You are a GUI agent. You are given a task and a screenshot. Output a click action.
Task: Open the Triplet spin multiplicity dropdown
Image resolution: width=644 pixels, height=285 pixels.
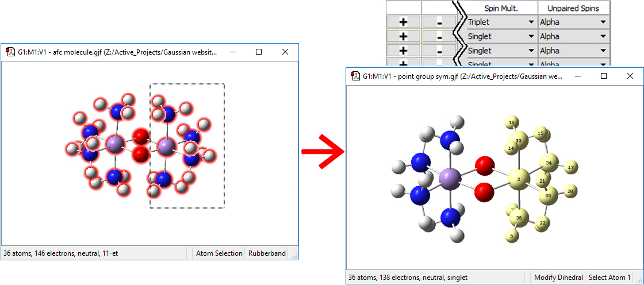point(531,22)
